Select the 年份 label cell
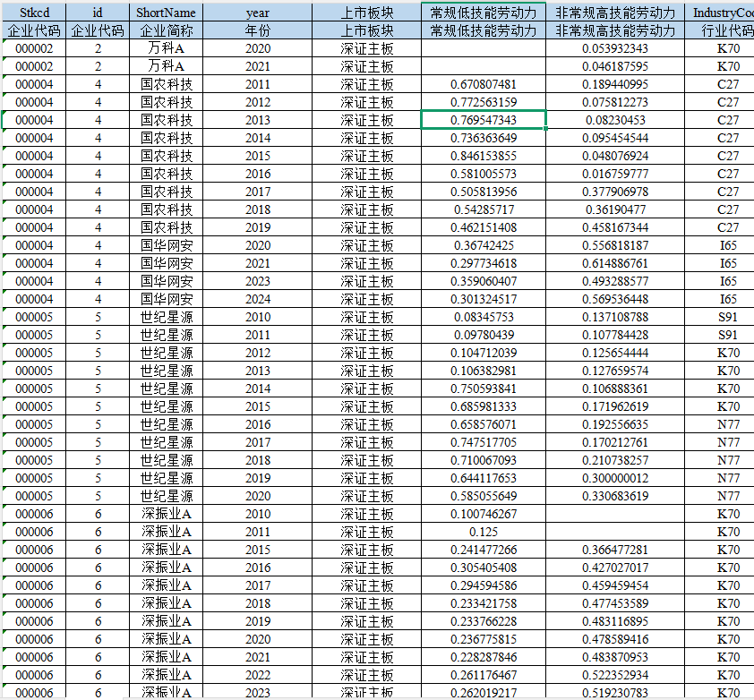 click(x=257, y=30)
